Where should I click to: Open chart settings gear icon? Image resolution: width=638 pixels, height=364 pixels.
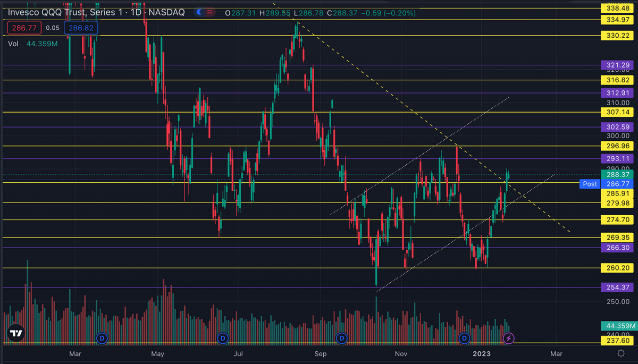620,353
